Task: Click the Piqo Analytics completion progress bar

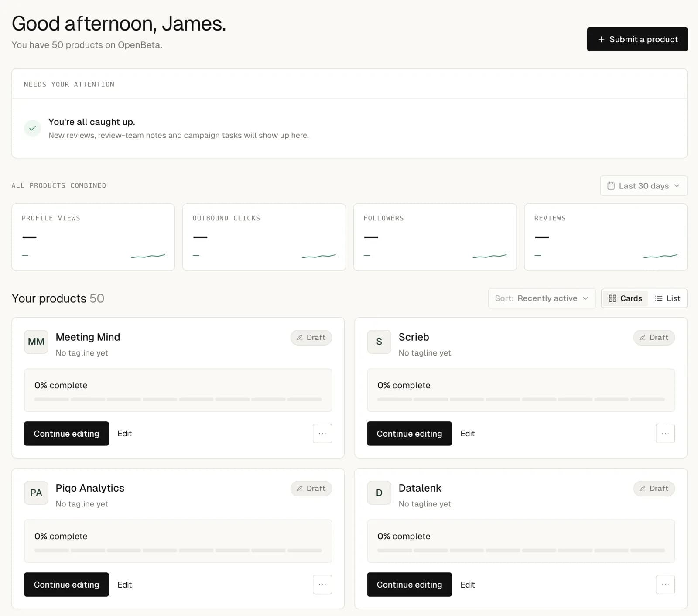Action: (x=178, y=551)
